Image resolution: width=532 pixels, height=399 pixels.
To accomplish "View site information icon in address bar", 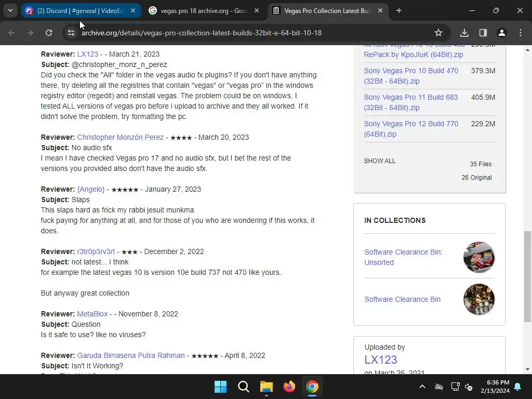I will point(71,33).
